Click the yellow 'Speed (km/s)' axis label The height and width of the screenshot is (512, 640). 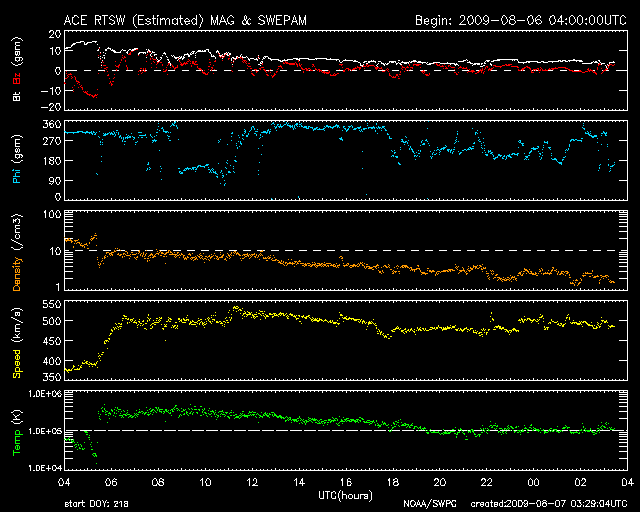[16, 343]
